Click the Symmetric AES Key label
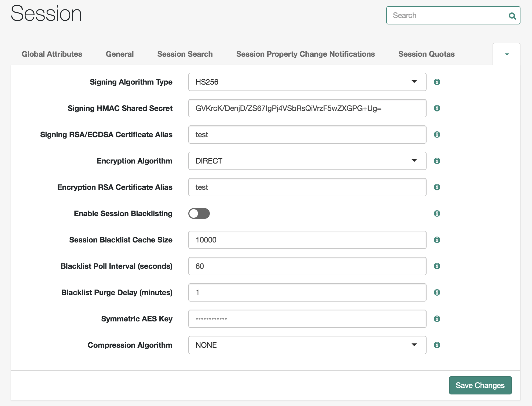 click(137, 319)
